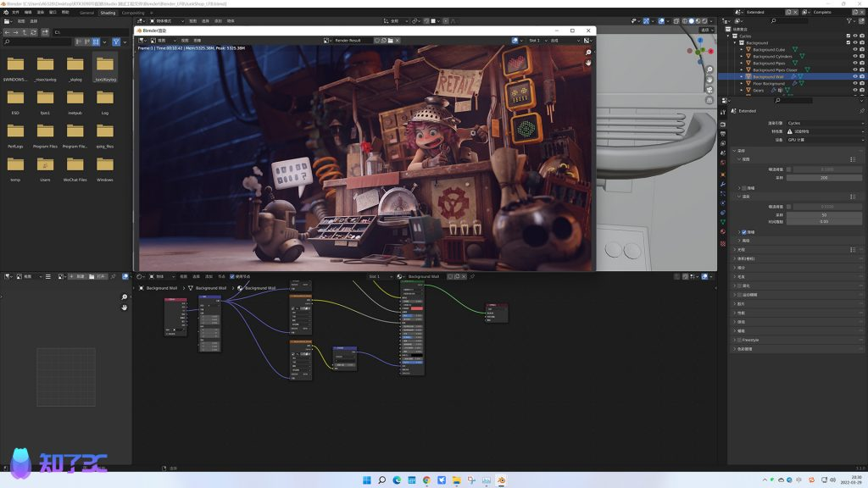The width and height of the screenshot is (868, 488).
Task: Uncheck the Cycles collection exclude checkbox
Action: [848, 36]
